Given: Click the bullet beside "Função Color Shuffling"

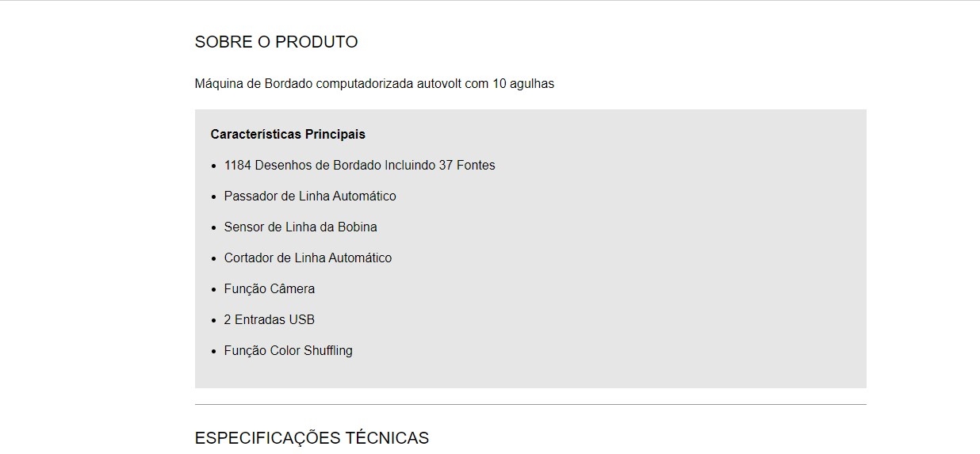Looking at the screenshot, I should tap(214, 352).
